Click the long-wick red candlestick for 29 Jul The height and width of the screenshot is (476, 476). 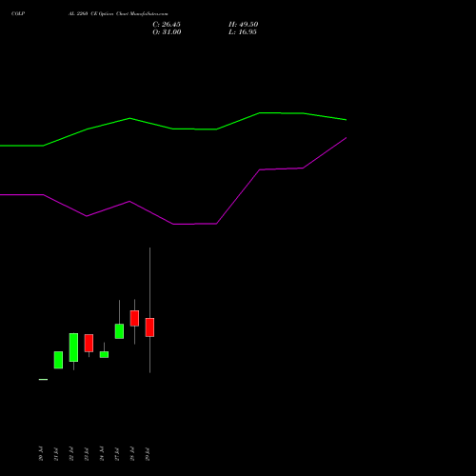point(149,327)
